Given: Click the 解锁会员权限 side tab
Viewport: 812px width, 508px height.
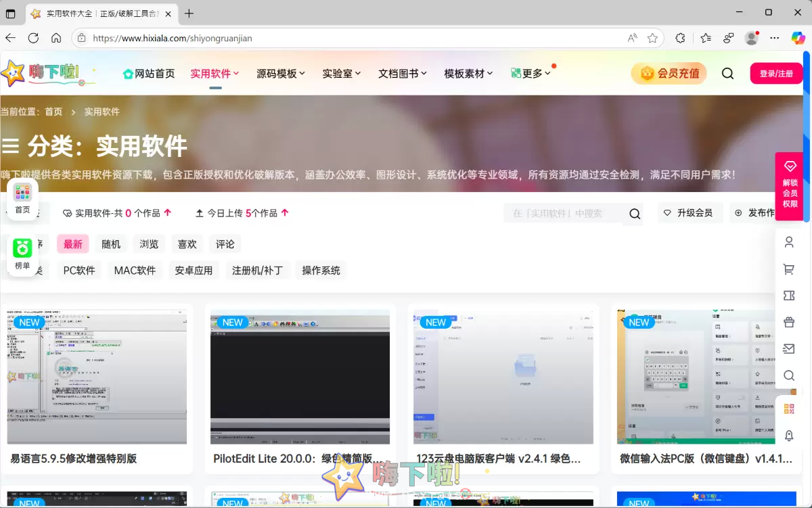Looking at the screenshot, I should (790, 186).
